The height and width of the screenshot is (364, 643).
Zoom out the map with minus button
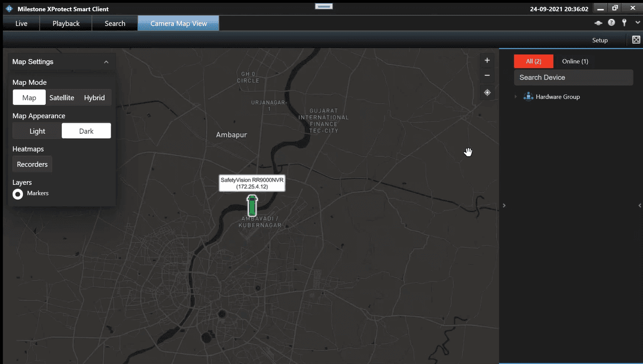[x=487, y=75]
